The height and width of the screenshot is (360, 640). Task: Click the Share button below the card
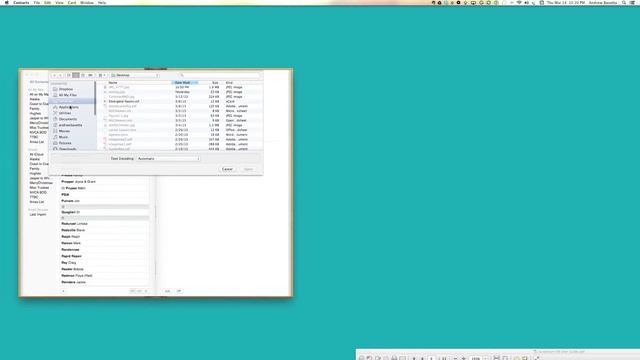tap(179, 291)
